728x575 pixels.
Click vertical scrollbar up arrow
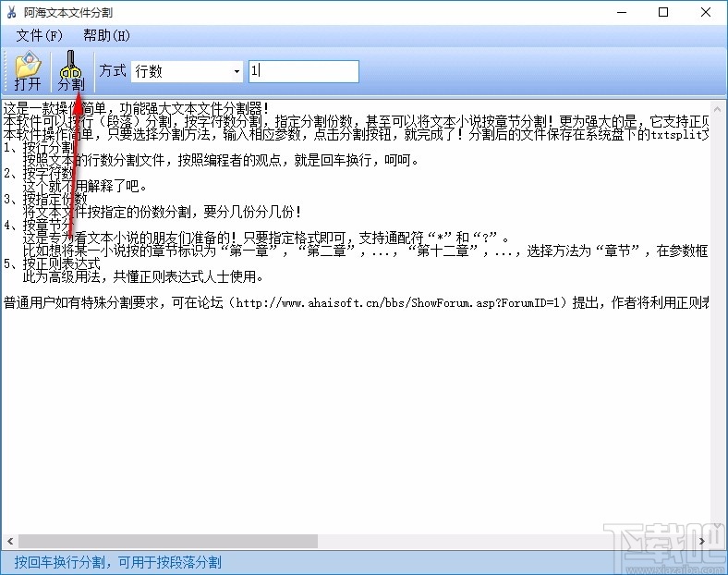(717, 110)
